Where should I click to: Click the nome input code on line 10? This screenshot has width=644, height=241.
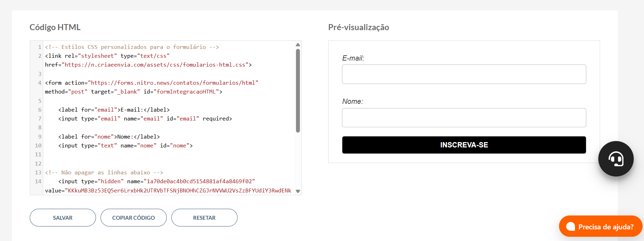(x=125, y=146)
